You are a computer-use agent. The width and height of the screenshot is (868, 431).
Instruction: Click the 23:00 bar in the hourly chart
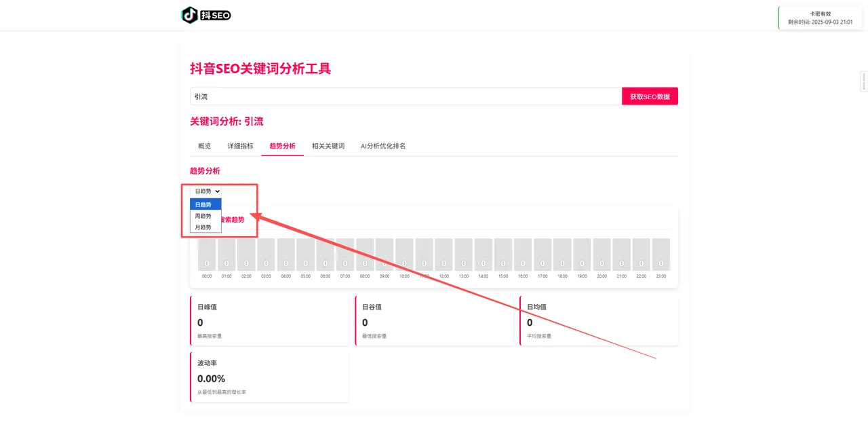661,255
